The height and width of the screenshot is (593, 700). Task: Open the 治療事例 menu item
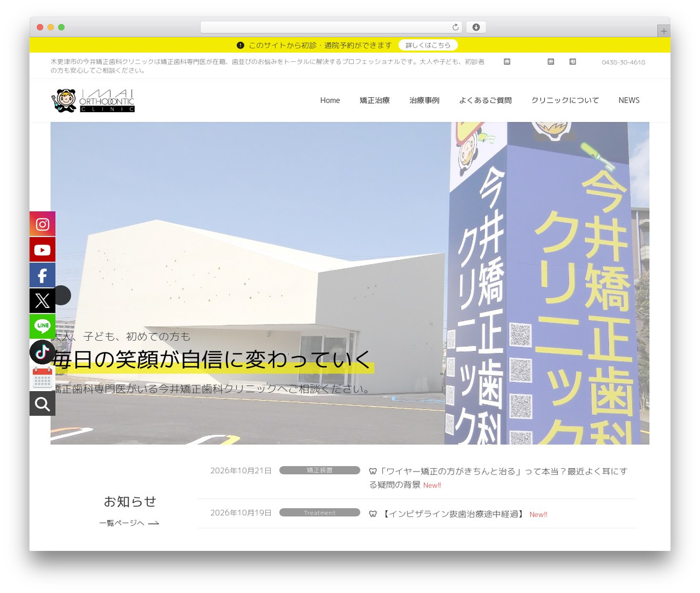(x=424, y=100)
